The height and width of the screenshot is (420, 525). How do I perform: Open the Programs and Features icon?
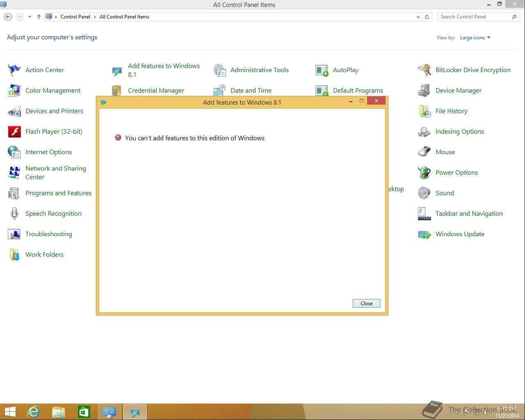coord(14,193)
